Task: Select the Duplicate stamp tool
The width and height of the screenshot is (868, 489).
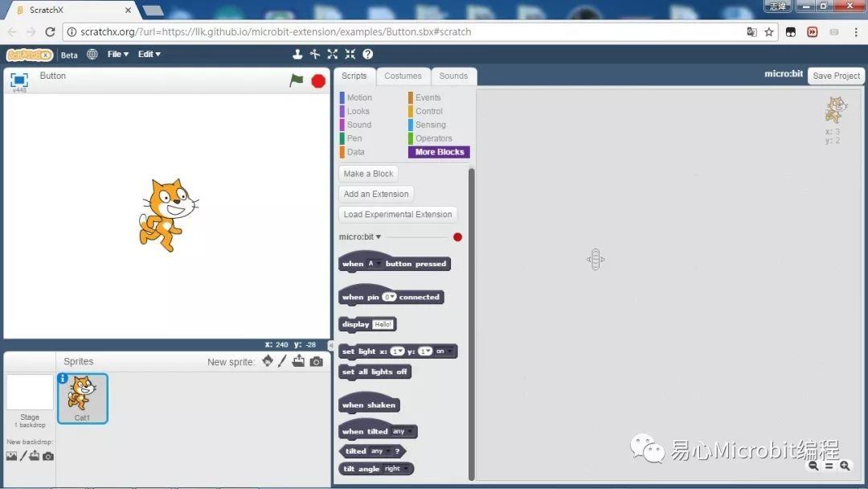Action: pos(297,54)
